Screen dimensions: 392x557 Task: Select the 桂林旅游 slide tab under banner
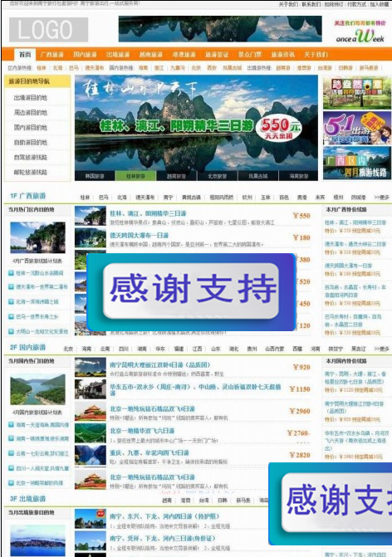point(135,176)
